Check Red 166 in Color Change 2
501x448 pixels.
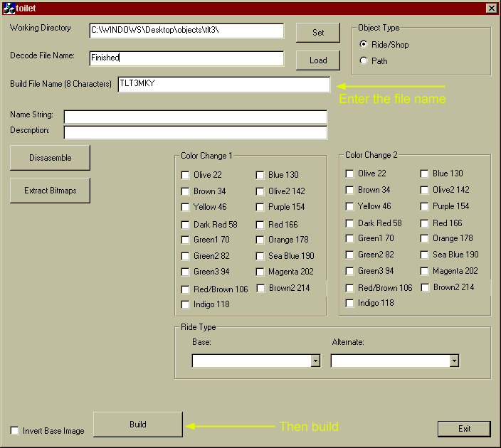click(424, 223)
